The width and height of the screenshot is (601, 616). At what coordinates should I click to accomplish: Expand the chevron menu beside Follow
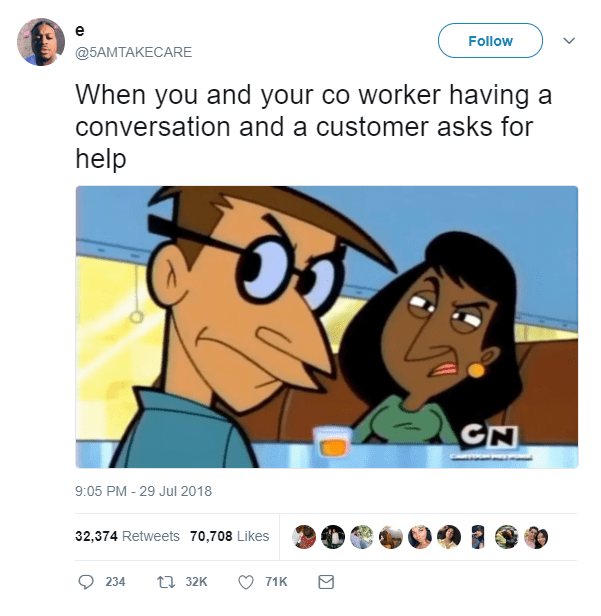(x=569, y=40)
